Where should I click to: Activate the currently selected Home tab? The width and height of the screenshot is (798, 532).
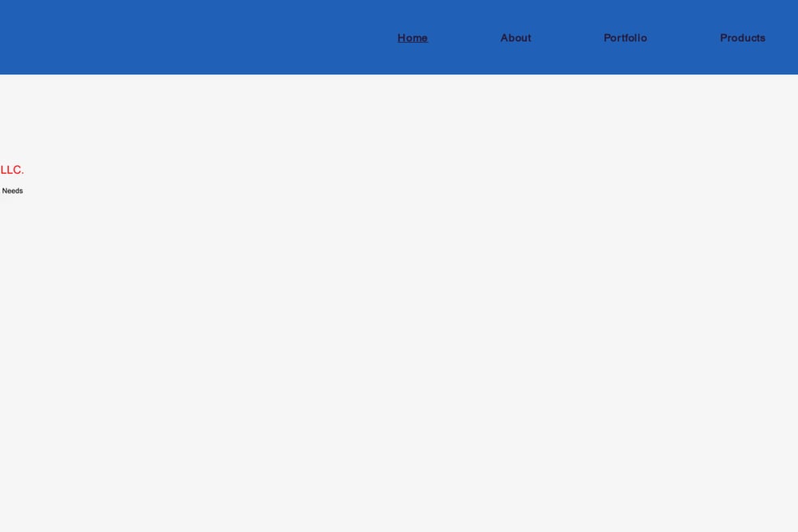pos(413,38)
